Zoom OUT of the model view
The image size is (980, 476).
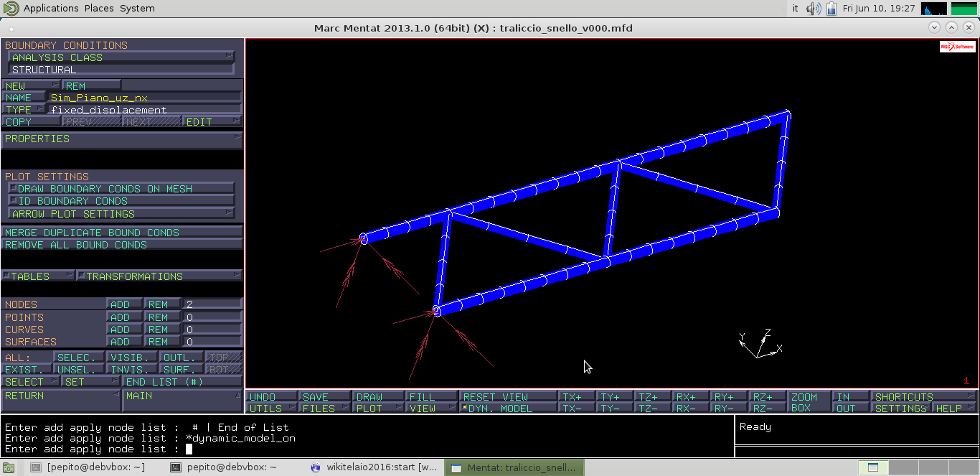[x=850, y=409]
